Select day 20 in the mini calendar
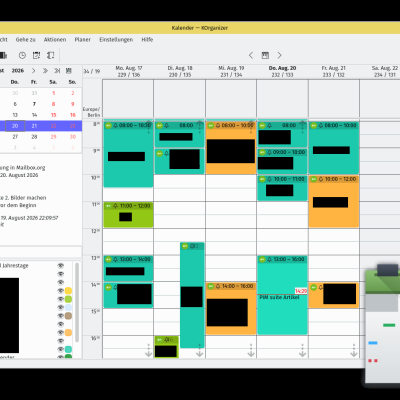This screenshot has height=400, width=400. pyautogui.click(x=15, y=126)
